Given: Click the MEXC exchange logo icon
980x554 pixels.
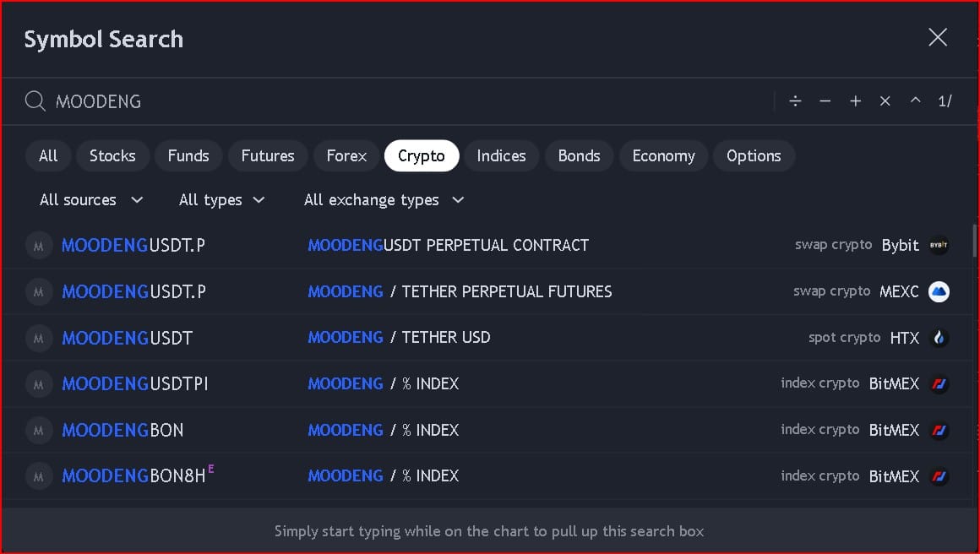Looking at the screenshot, I should point(939,291).
